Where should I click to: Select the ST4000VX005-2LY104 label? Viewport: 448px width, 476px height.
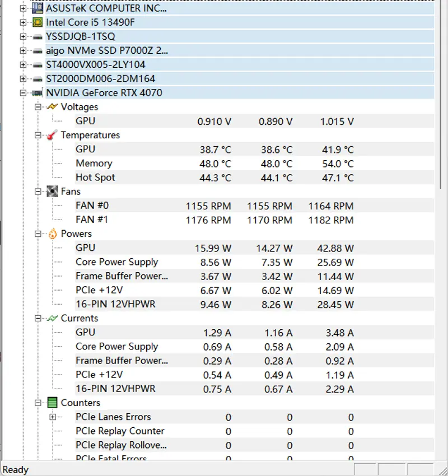coord(96,64)
